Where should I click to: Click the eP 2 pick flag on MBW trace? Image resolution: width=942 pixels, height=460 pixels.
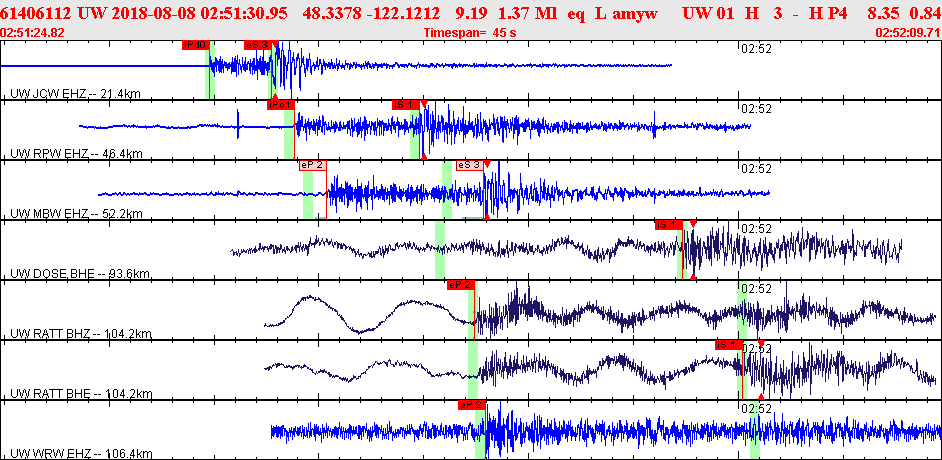pos(312,165)
